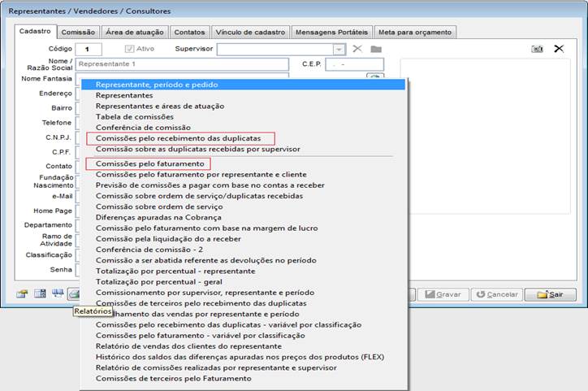This screenshot has width=588, height=391.
Task: Open Previsão de comissões a pagar report
Action: point(244,185)
